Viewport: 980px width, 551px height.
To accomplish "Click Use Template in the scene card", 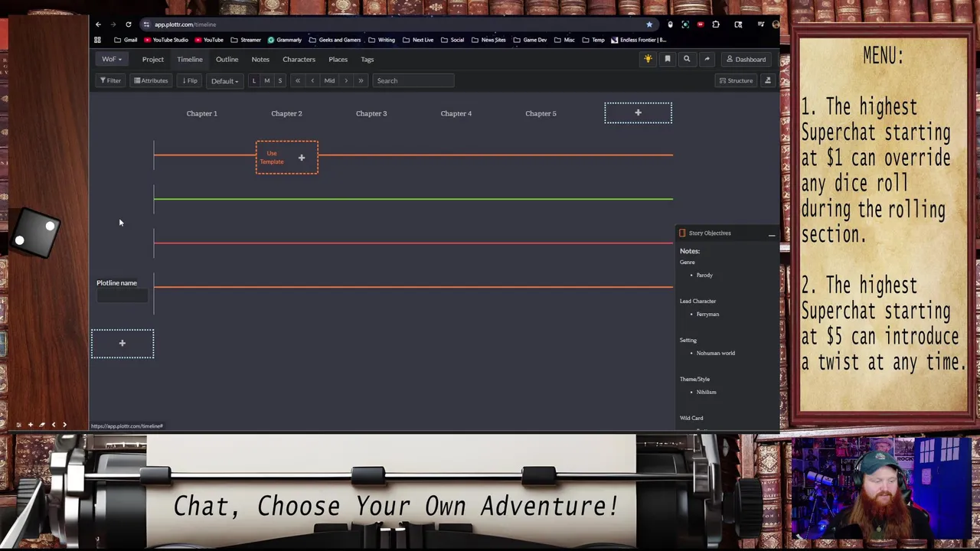I will pos(272,157).
